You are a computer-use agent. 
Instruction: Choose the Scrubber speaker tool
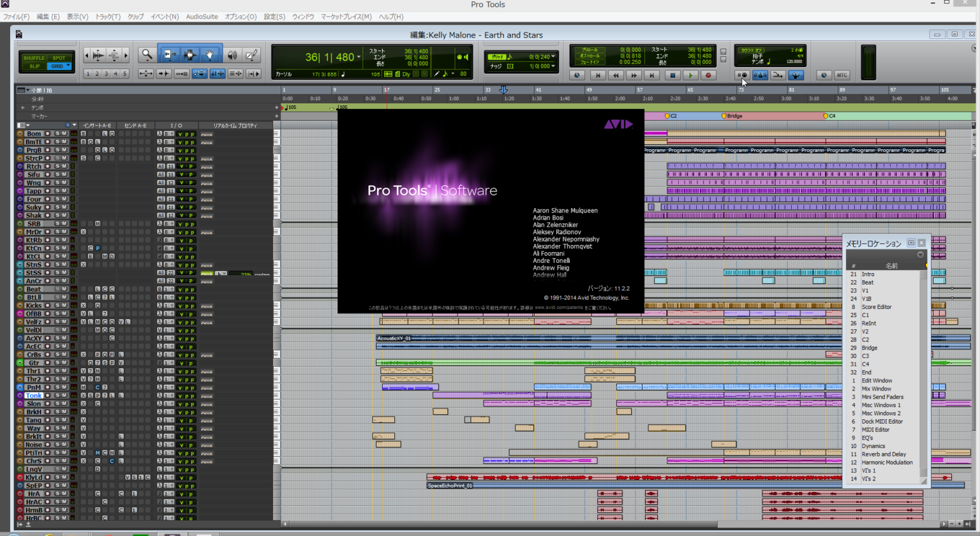click(232, 56)
